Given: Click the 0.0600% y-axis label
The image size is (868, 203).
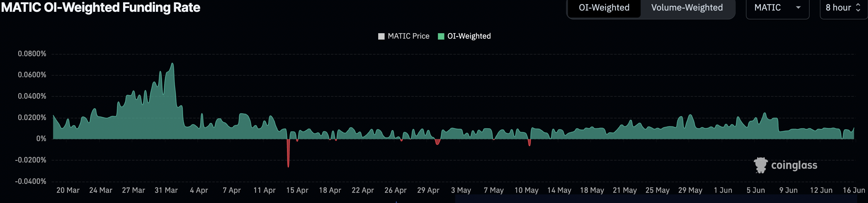Looking at the screenshot, I should [x=32, y=75].
